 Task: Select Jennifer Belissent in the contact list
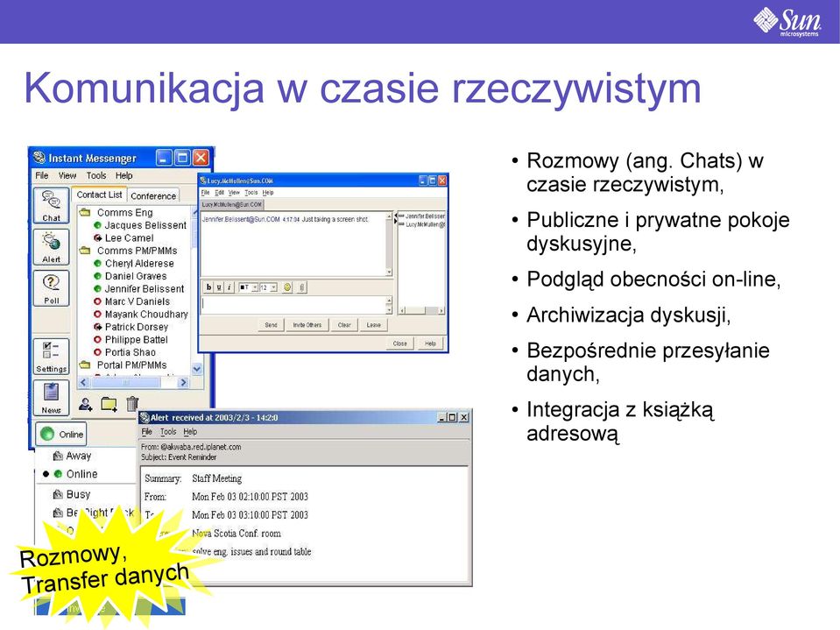[145, 289]
